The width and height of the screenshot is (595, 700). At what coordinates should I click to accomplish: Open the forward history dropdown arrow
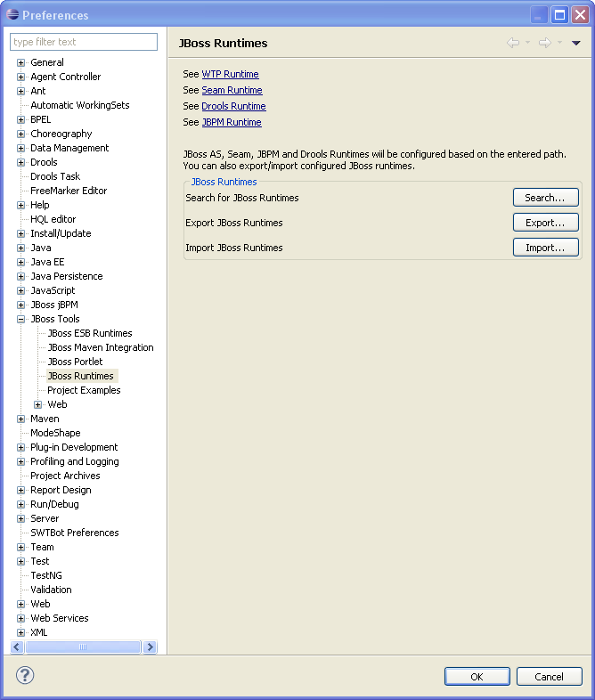click(x=559, y=43)
